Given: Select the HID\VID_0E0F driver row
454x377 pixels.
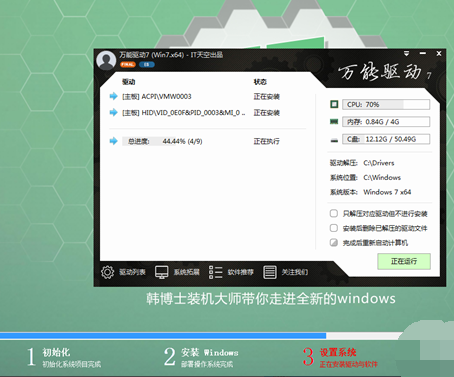Looking at the screenshot, I should point(207,113).
